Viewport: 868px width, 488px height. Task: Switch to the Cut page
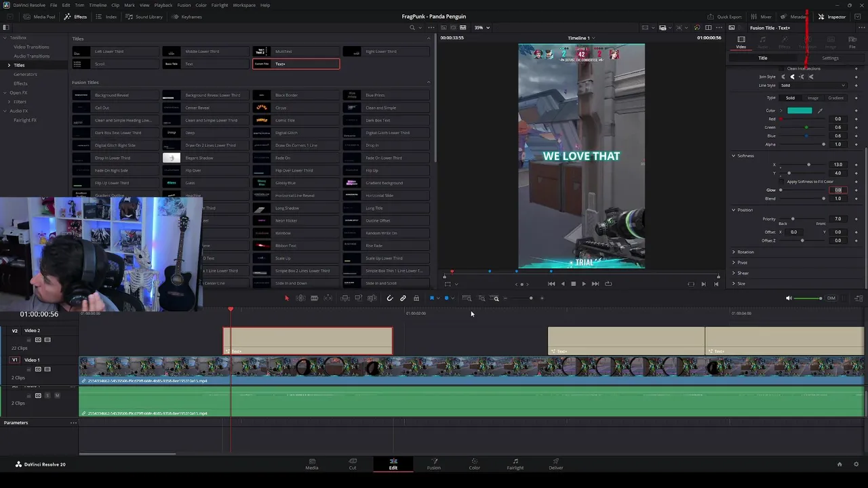[x=353, y=464]
